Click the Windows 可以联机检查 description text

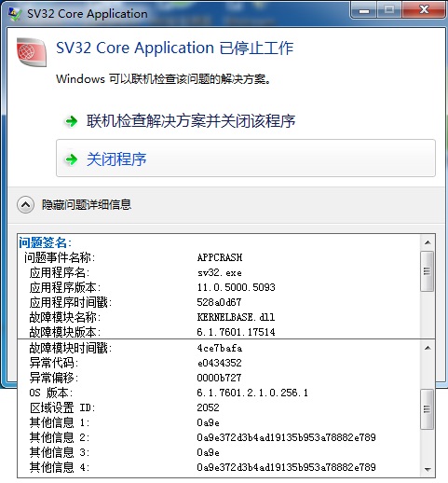[x=164, y=79]
